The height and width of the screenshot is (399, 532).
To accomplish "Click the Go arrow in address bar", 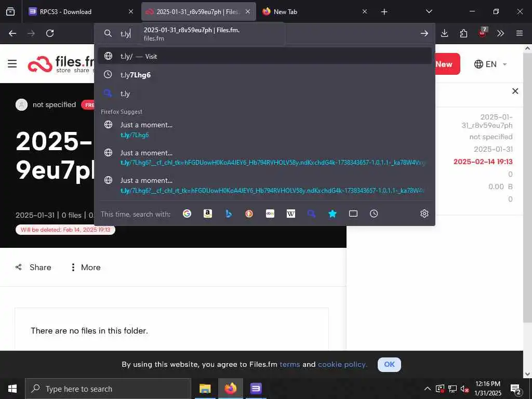I will 424,33.
